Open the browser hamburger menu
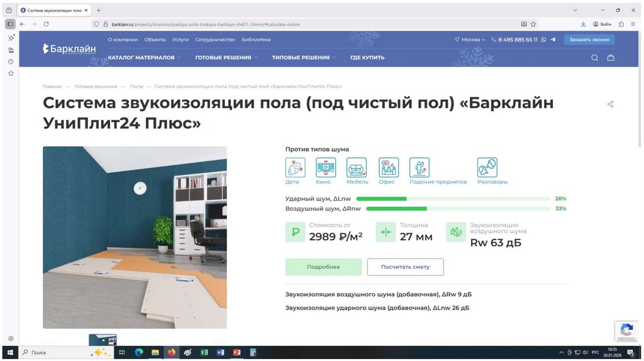This screenshot has width=644, height=361. [x=633, y=25]
